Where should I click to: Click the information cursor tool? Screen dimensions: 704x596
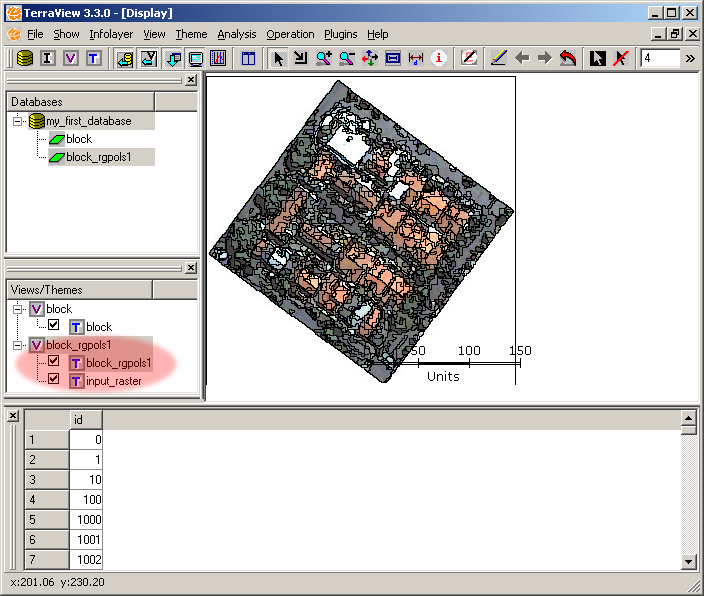[x=439, y=58]
